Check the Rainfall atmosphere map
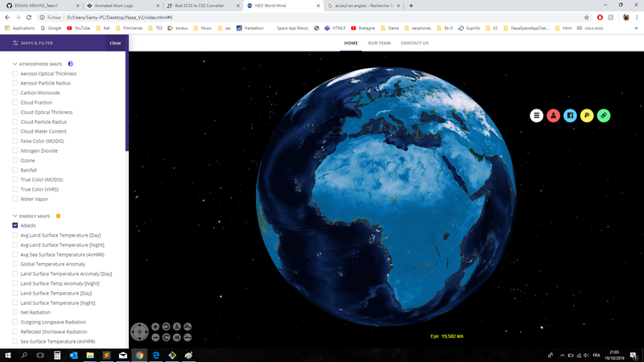The width and height of the screenshot is (644, 362). coord(15,171)
